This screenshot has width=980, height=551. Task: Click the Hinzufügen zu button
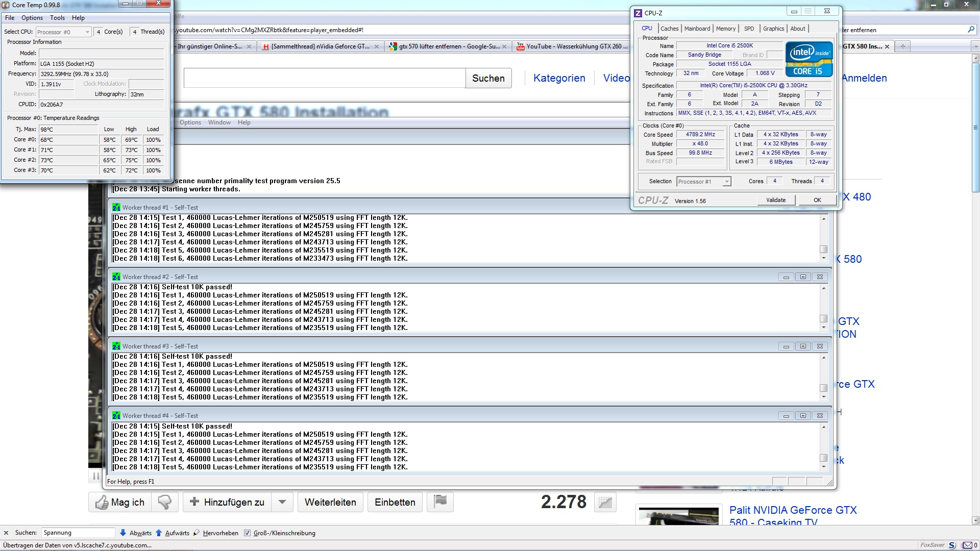click(x=227, y=502)
